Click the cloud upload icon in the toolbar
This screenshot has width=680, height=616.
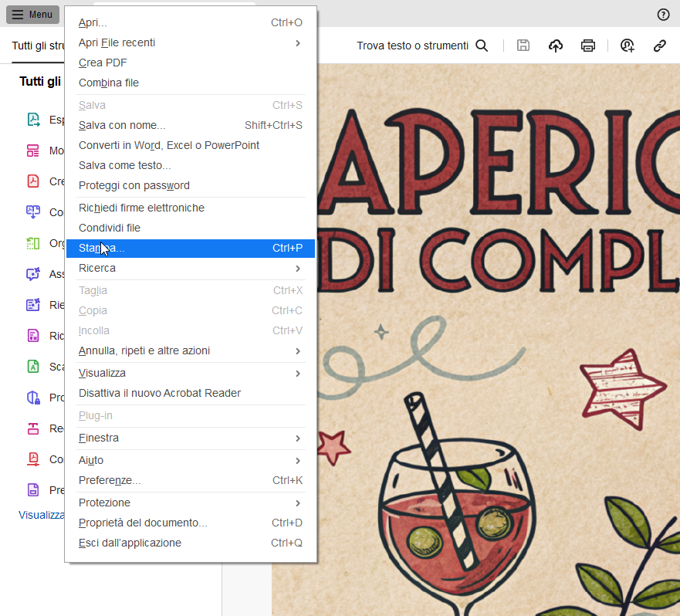pos(556,46)
